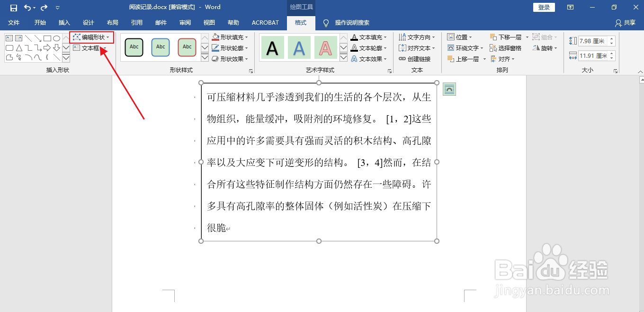644x312 pixels.
Task: Switch to the 布局 ribbon tab
Action: (x=113, y=23)
